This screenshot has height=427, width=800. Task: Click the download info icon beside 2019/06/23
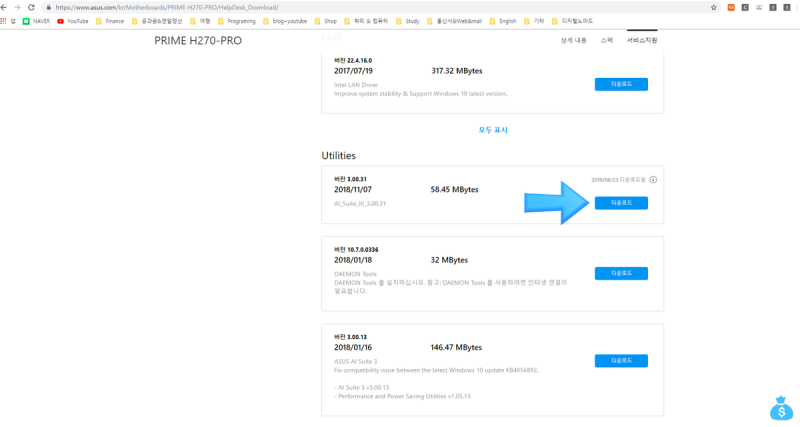[653, 180]
